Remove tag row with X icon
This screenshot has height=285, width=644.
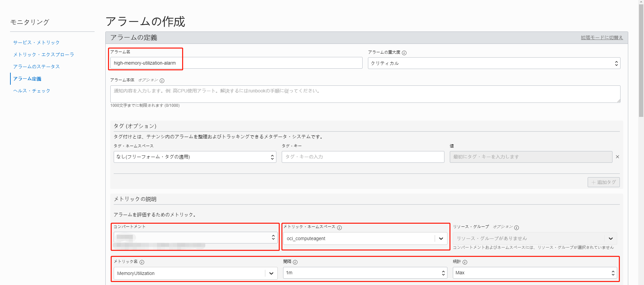[x=618, y=157]
